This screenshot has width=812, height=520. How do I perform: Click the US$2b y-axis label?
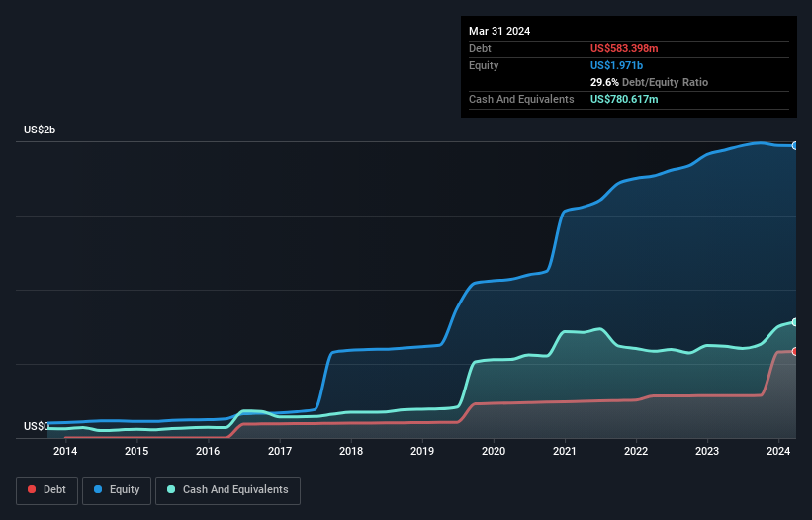[40, 130]
